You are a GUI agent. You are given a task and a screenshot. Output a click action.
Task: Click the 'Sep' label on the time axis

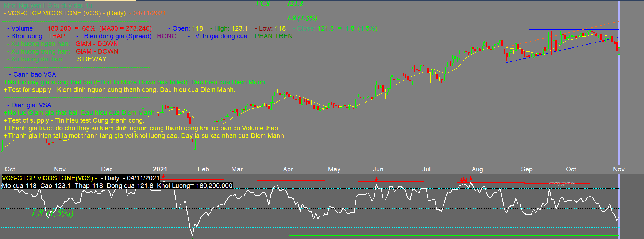click(527, 169)
